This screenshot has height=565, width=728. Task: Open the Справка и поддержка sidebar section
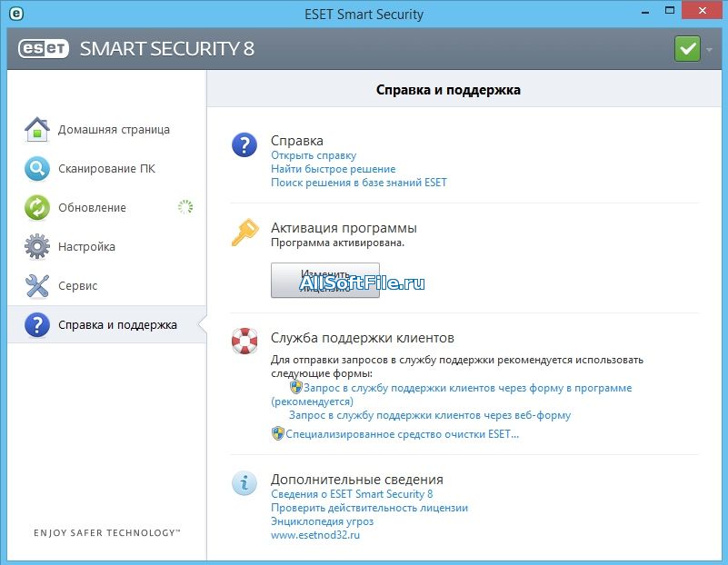(117, 325)
